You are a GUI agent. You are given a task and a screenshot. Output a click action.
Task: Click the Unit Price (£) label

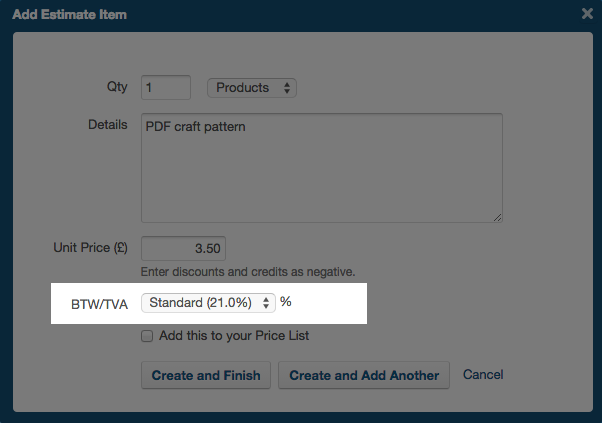(x=91, y=247)
